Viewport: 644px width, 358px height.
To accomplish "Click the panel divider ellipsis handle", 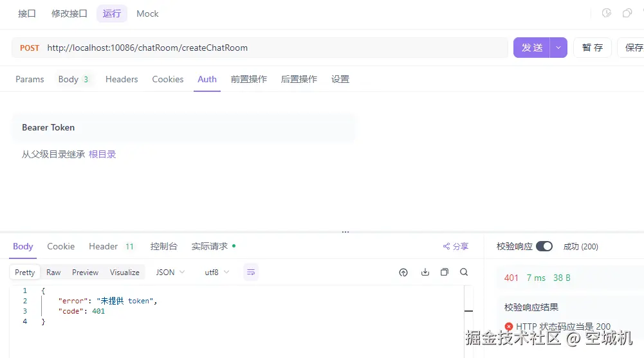I will (x=345, y=232).
